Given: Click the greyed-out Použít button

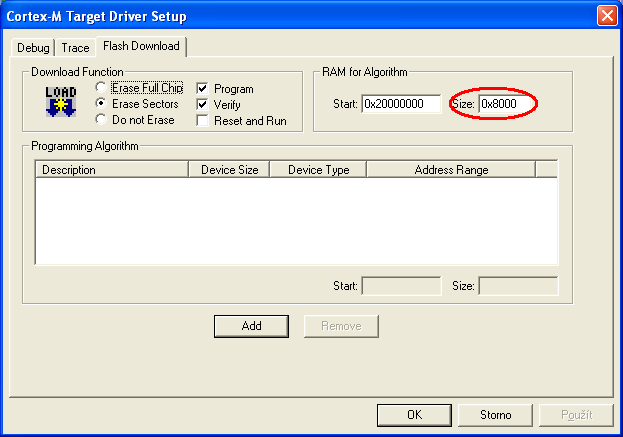Looking at the screenshot, I should pos(577,415).
